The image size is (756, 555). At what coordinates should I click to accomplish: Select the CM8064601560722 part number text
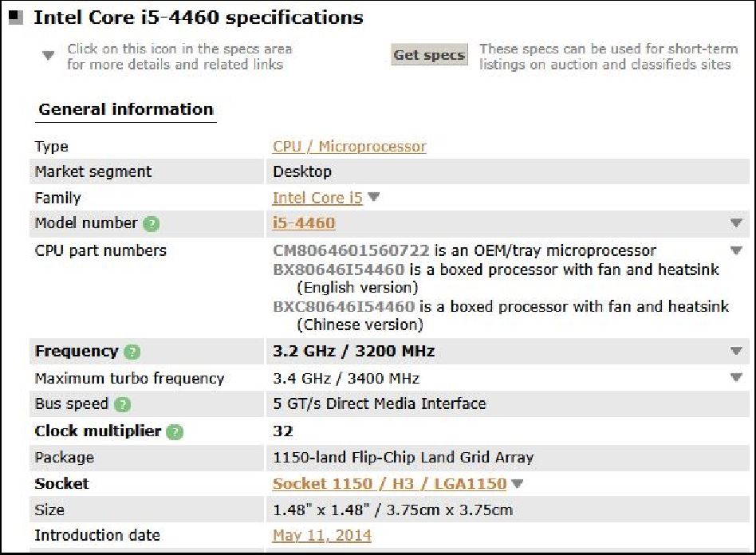351,250
